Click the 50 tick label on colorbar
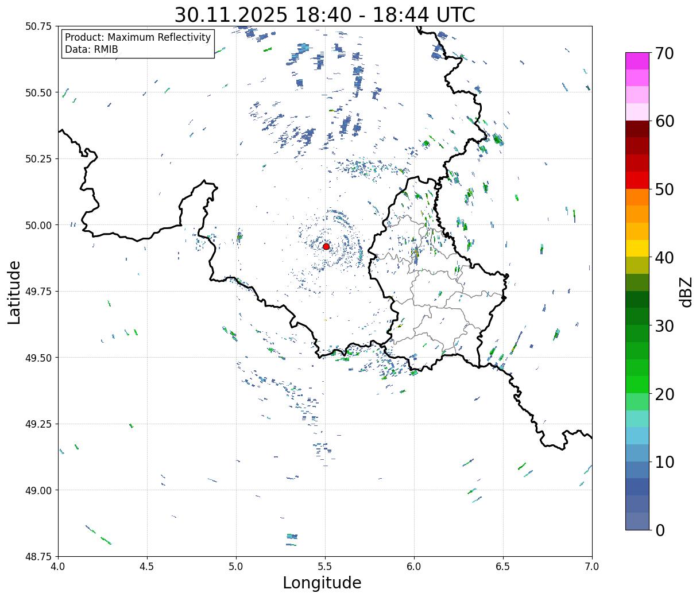This screenshot has height=597, width=700. tap(664, 189)
